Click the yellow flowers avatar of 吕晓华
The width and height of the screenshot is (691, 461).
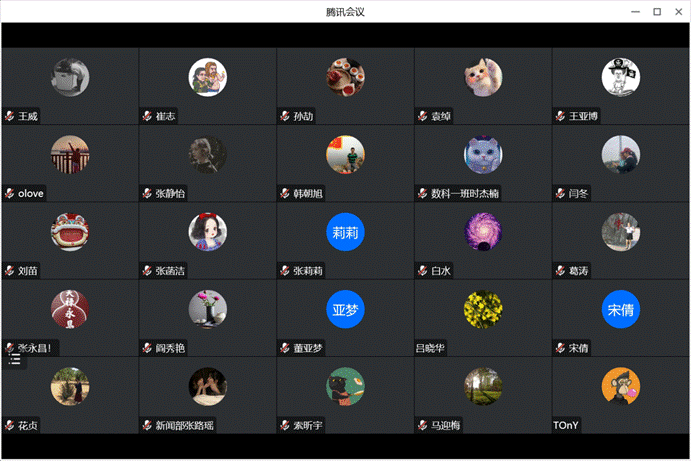pyautogui.click(x=483, y=309)
